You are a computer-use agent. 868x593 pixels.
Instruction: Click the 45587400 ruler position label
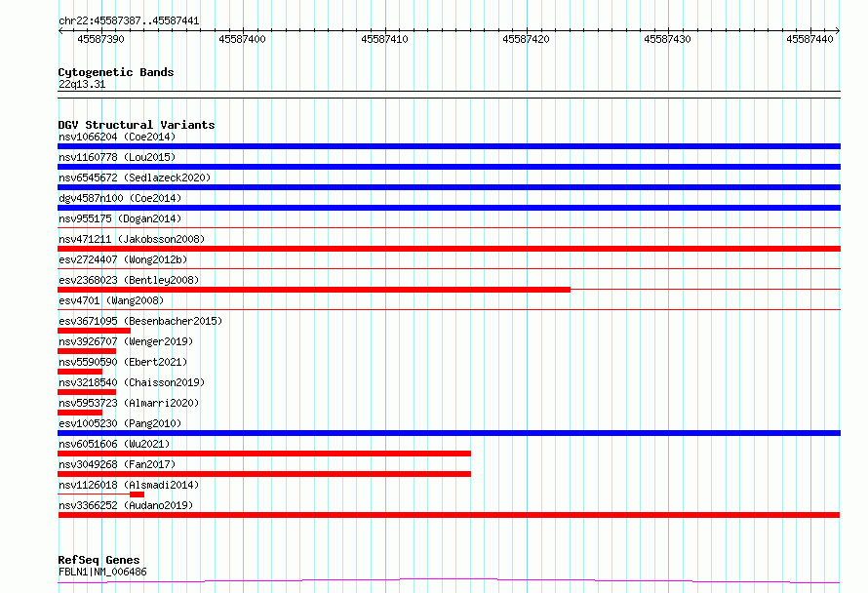[242, 39]
